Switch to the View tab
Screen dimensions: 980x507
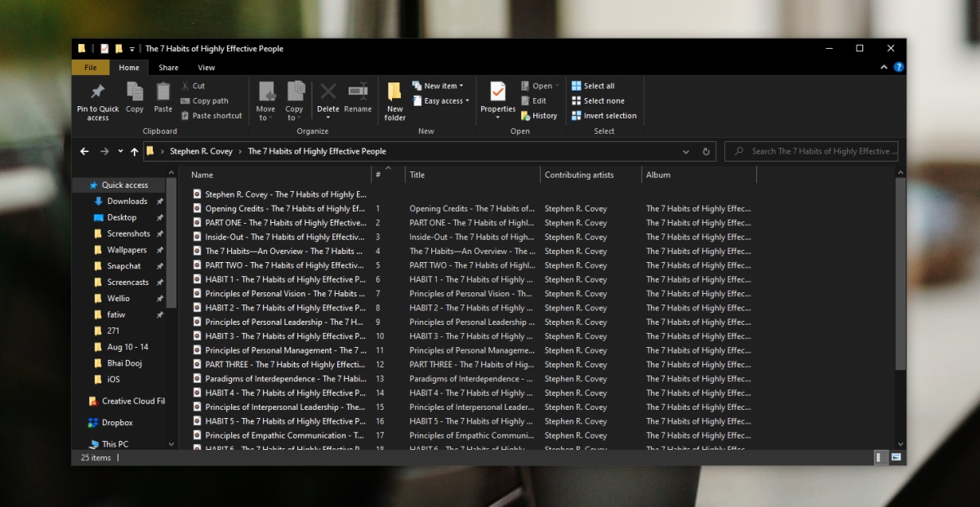coord(207,68)
